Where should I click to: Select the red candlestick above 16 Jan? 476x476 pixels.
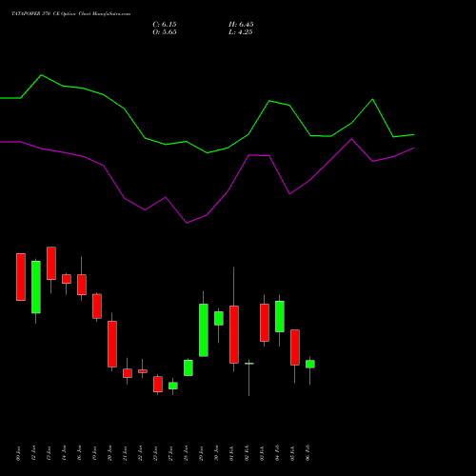click(x=82, y=285)
